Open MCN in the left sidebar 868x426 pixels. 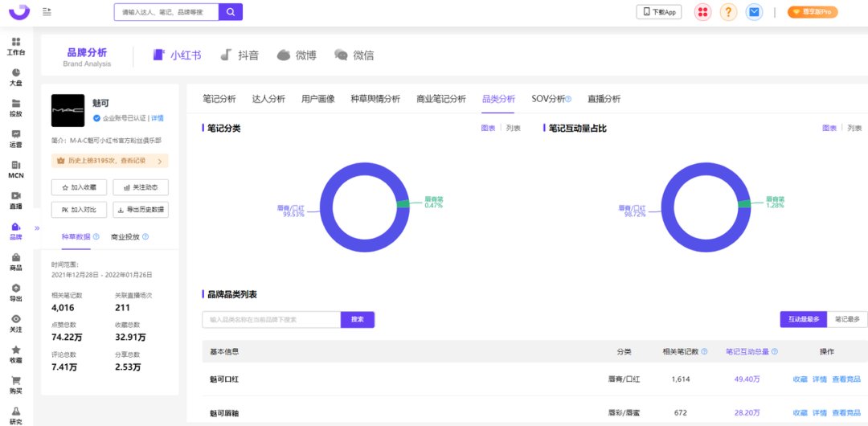click(x=16, y=170)
